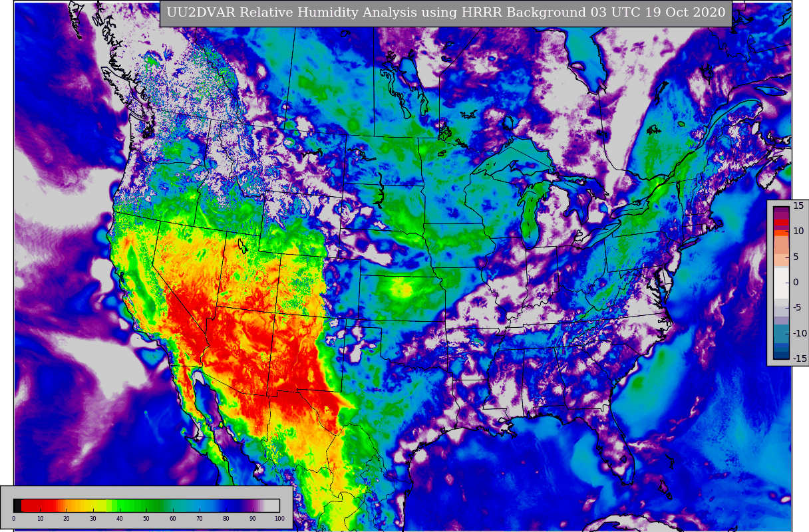The image size is (809, 532).
Task: Click the '60' label on humidity colorbar
Action: (x=173, y=519)
